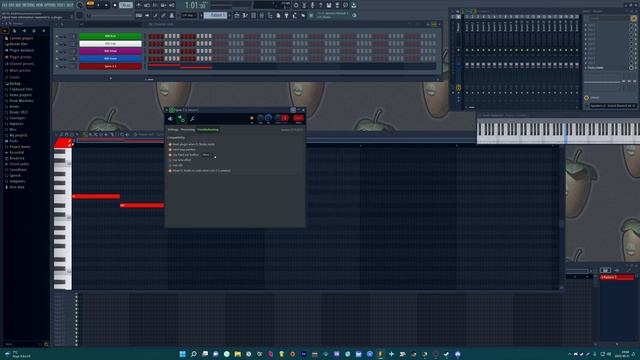Expand Templates folder in browser
The image size is (640, 360).
17,181
